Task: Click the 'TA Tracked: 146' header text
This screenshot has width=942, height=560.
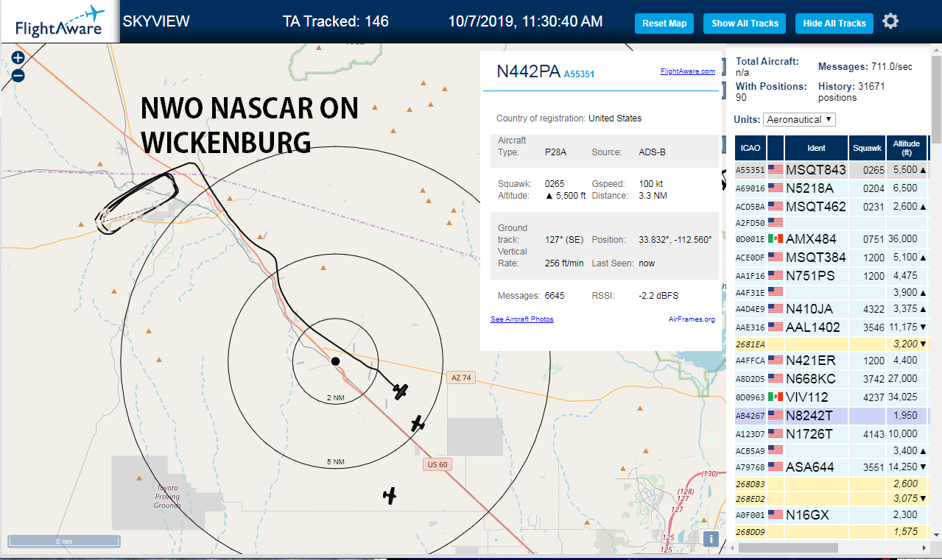Action: pos(335,21)
